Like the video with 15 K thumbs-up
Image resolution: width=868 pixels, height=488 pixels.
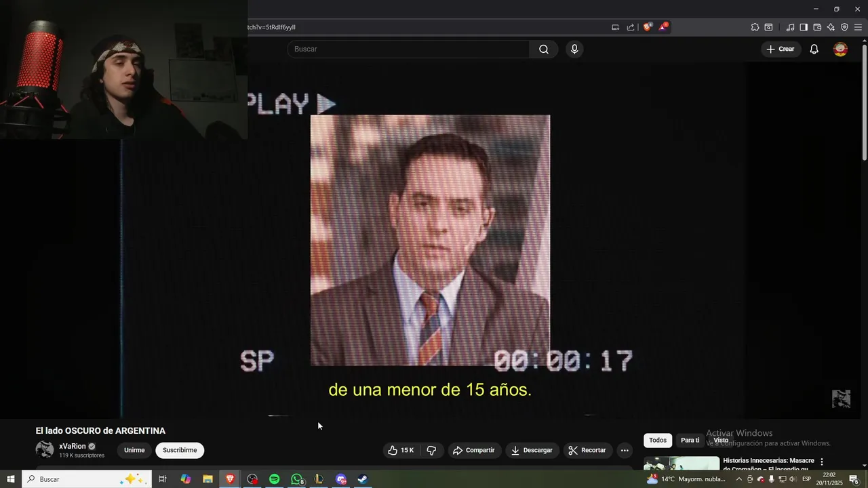[x=400, y=450]
